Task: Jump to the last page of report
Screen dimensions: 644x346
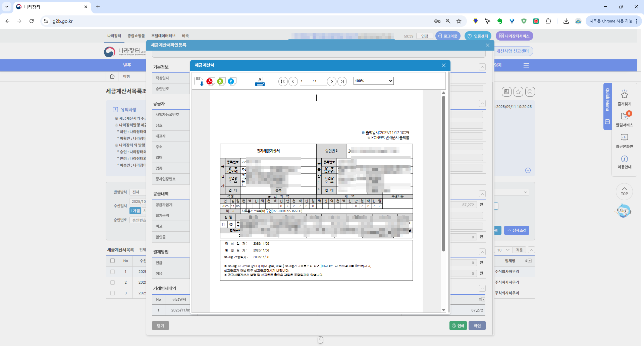Action: point(342,81)
